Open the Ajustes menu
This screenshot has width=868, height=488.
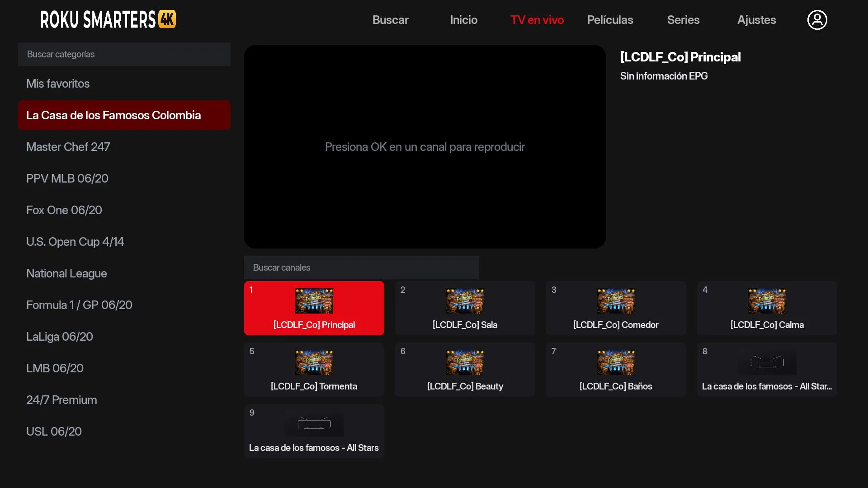pyautogui.click(x=756, y=20)
